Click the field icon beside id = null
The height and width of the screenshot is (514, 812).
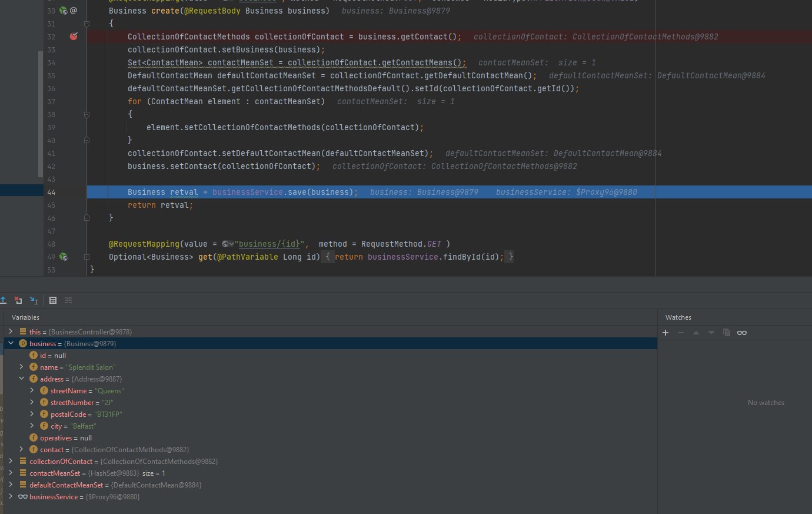[x=34, y=356]
